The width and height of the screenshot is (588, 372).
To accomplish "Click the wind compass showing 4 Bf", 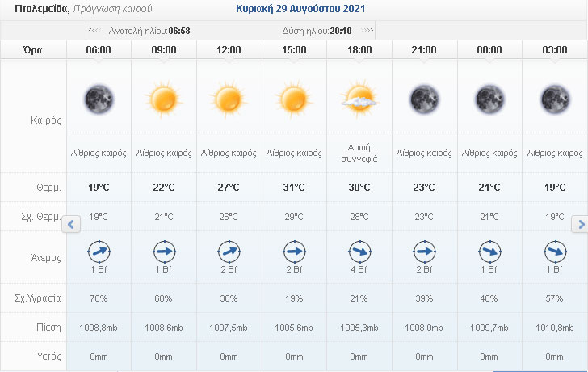I will [359, 252].
